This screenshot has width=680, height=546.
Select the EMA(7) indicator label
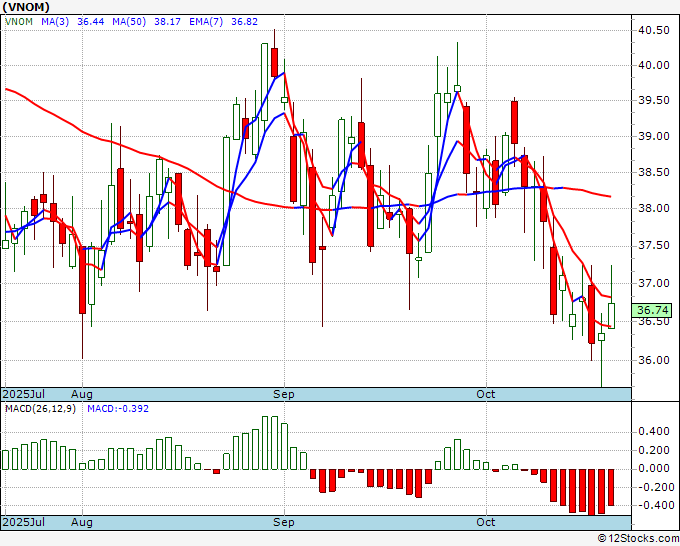coord(206,21)
